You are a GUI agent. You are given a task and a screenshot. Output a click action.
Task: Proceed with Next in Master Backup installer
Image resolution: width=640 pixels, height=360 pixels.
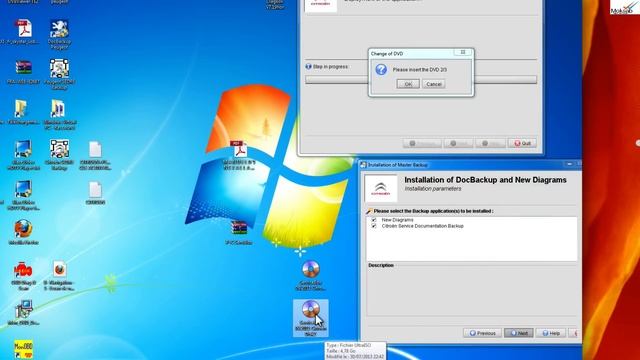[x=518, y=333]
